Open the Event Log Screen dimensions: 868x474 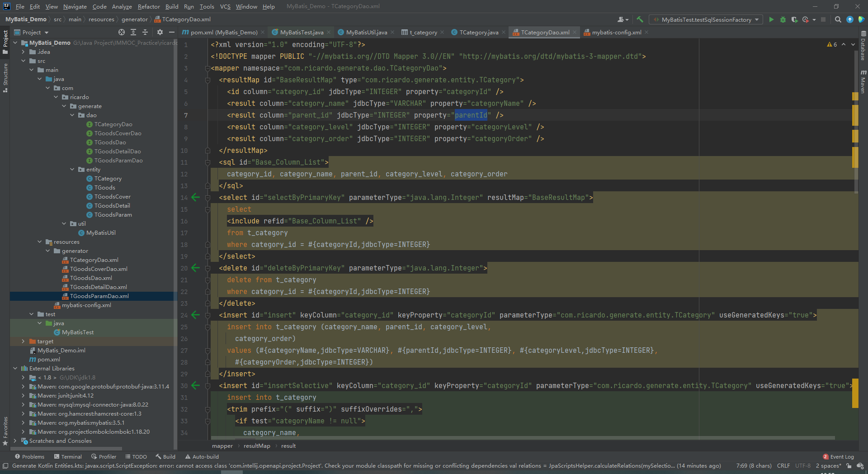coord(839,457)
